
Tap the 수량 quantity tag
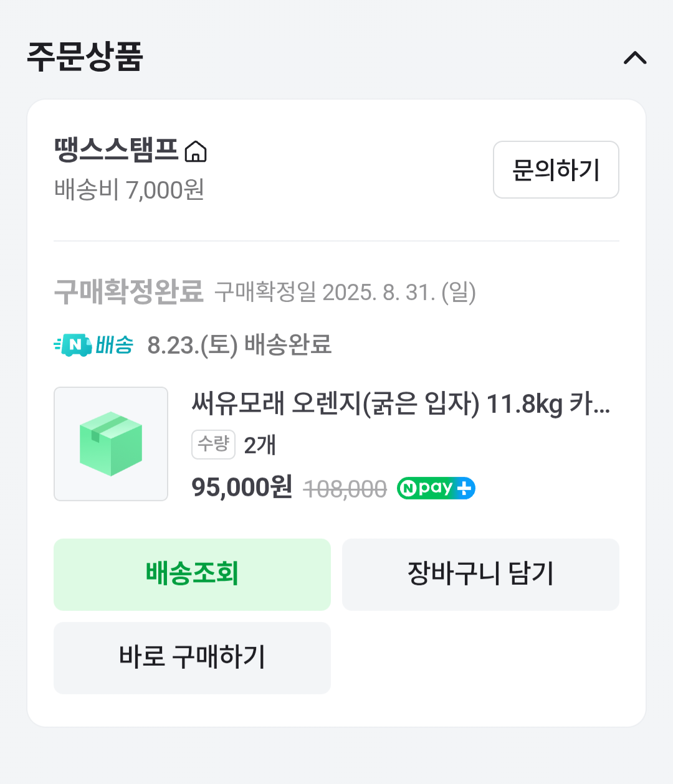click(x=213, y=444)
